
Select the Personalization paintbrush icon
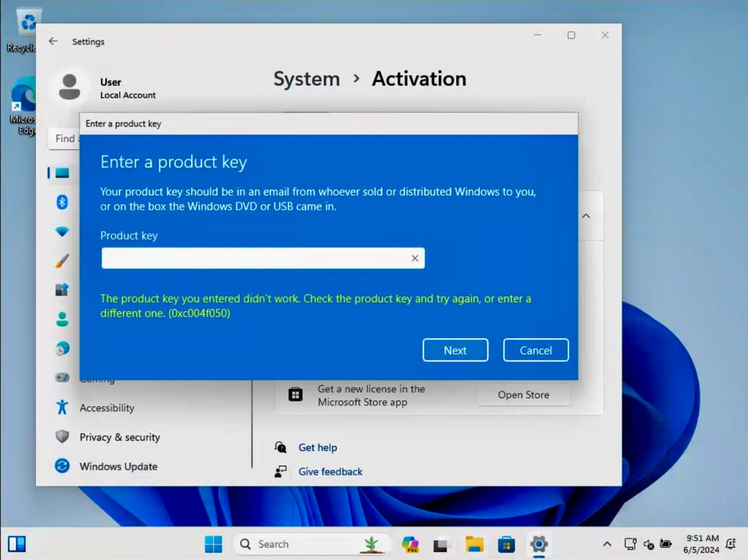(x=62, y=261)
